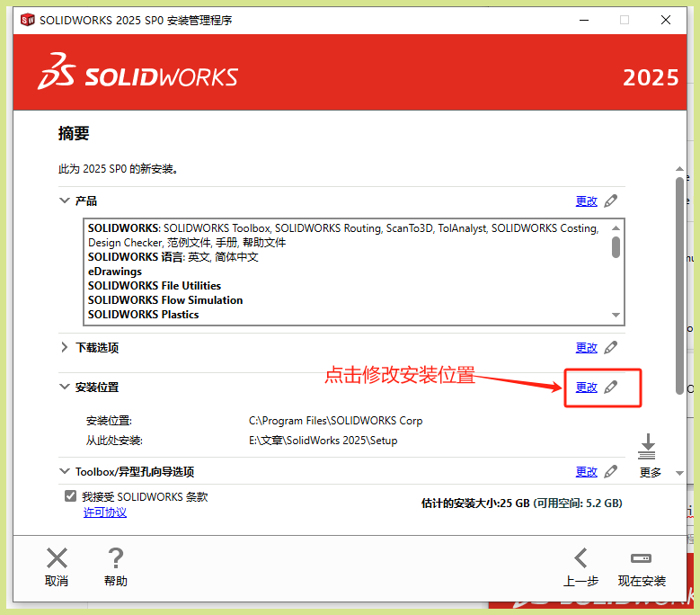
Task: Toggle the 我接受 SOLIDWORKS 条款 checkbox
Action: (x=70, y=495)
